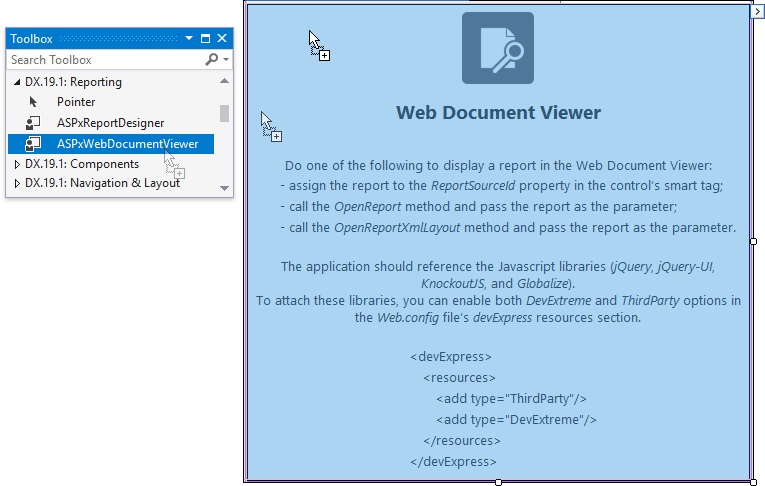Click the OpenReportXmlLayout instruction line
This screenshot has height=486, width=765.
tap(508, 228)
